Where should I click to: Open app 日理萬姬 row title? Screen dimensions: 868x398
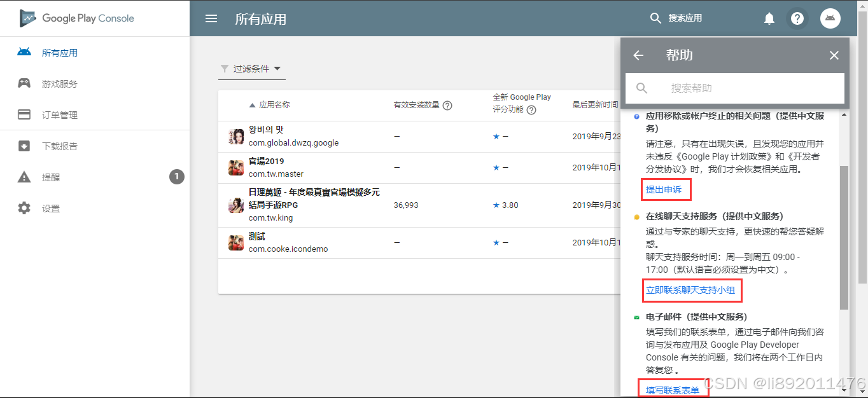click(x=314, y=198)
